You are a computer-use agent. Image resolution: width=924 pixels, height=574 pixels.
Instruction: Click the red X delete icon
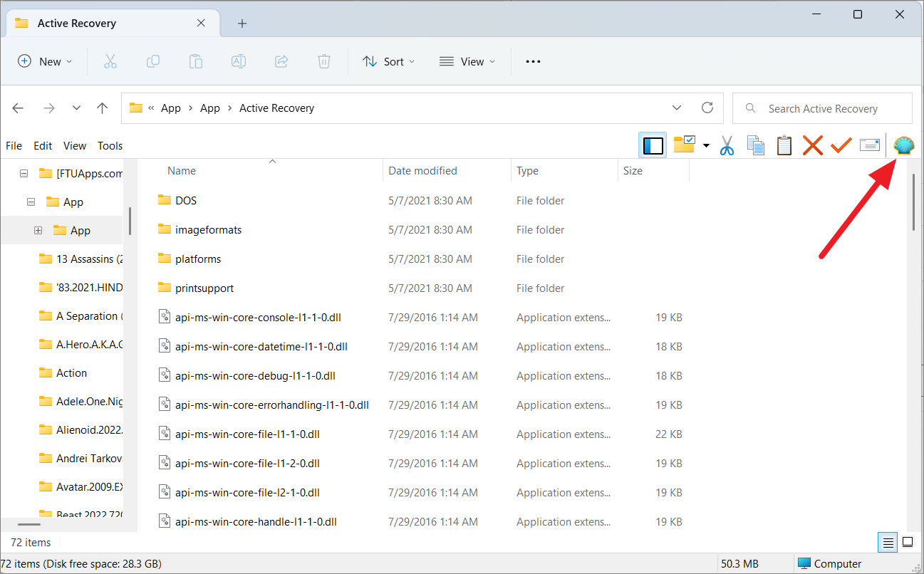812,145
